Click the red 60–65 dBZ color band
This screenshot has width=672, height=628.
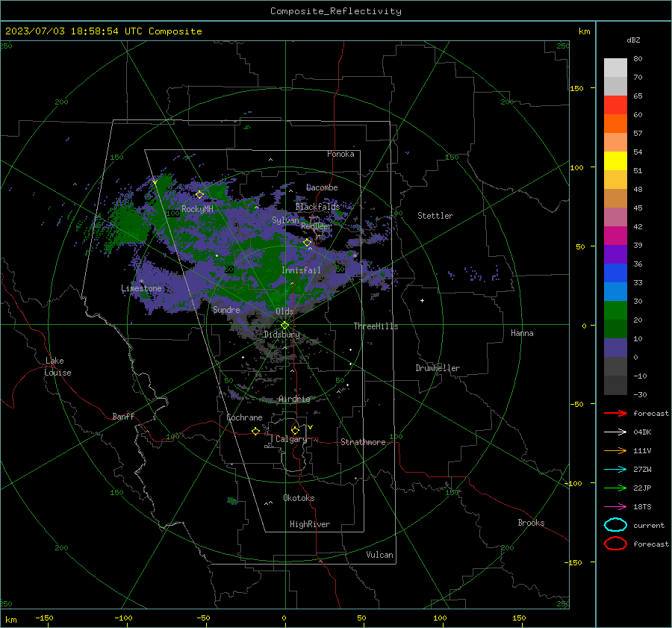point(615,105)
